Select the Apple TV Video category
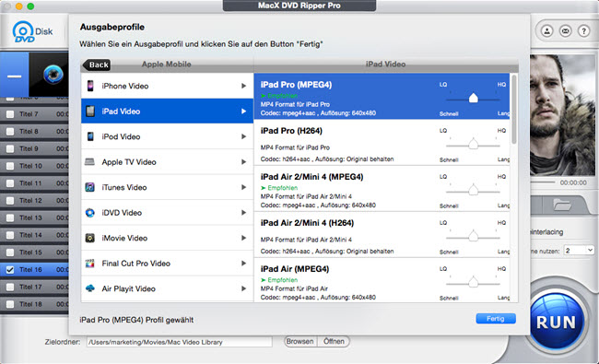This screenshot has width=599, height=364. click(168, 162)
